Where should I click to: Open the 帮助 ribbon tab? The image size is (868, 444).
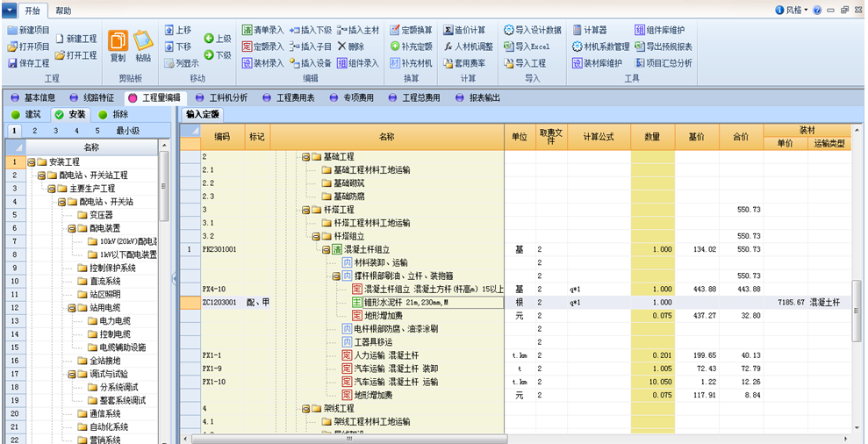pyautogui.click(x=62, y=11)
